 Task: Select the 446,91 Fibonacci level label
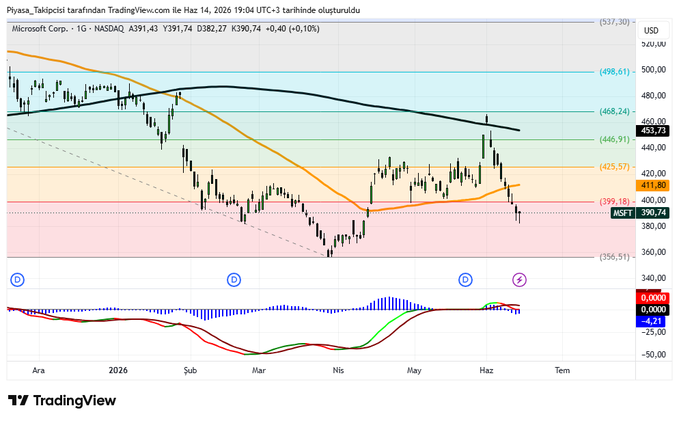click(x=614, y=139)
